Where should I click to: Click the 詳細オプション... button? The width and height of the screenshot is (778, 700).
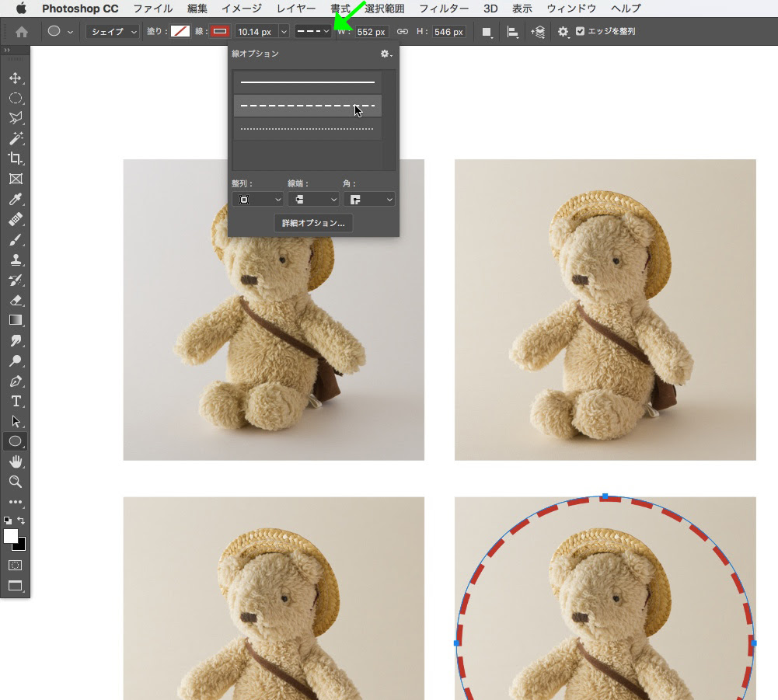point(313,223)
